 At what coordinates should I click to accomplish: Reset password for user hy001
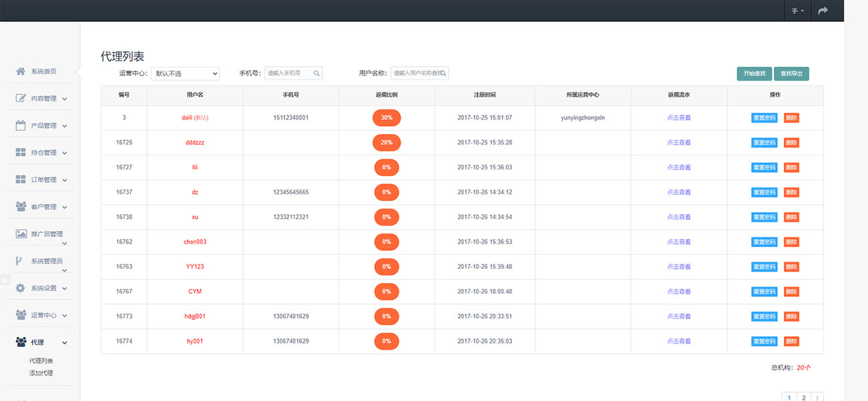pos(765,341)
